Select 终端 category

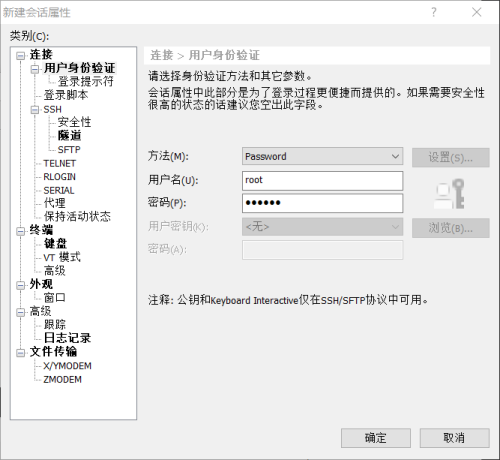41,230
